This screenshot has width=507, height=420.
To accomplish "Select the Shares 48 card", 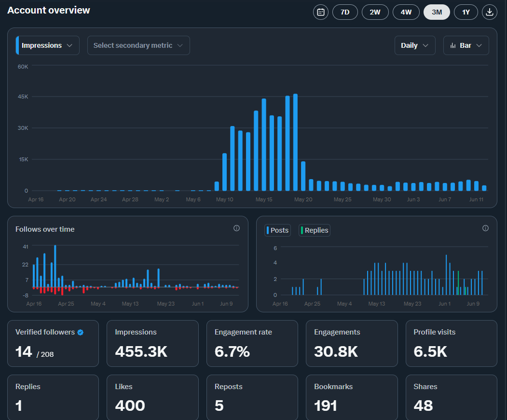I will tap(452, 397).
